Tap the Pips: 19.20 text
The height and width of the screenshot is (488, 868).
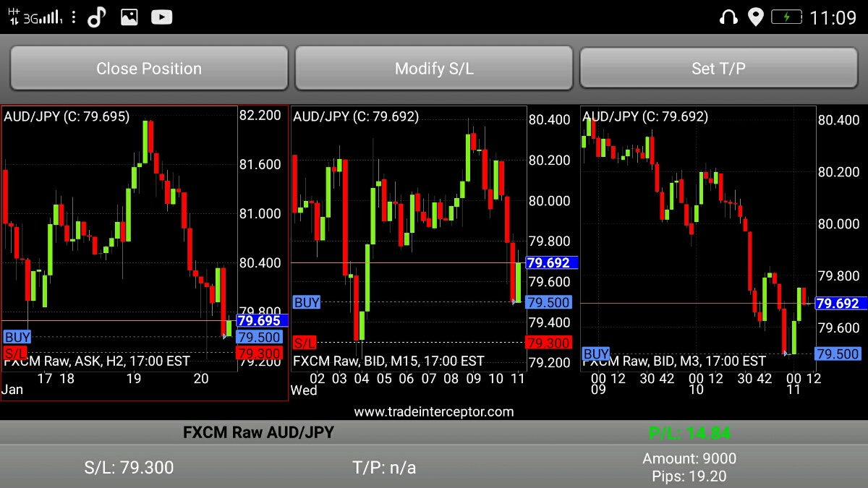689,476
